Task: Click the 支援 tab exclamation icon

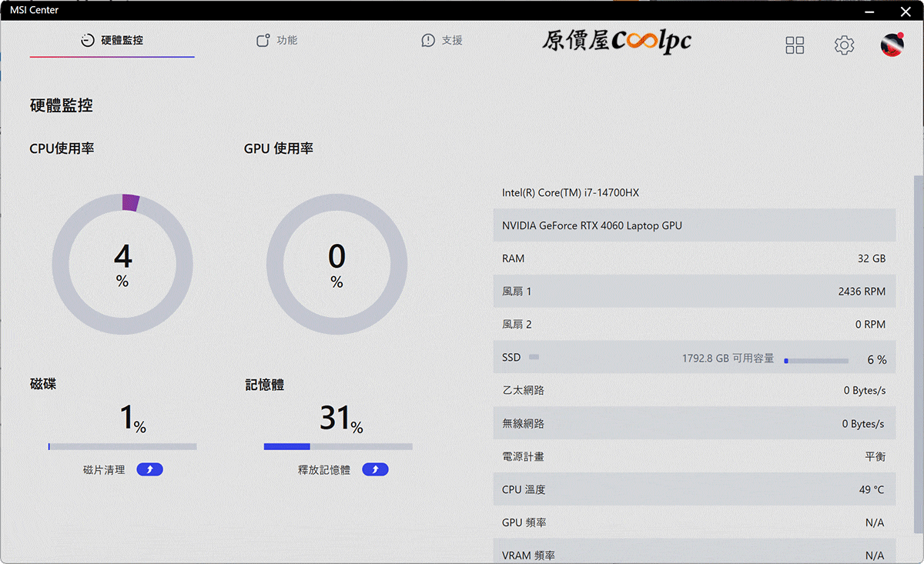Action: tap(428, 40)
